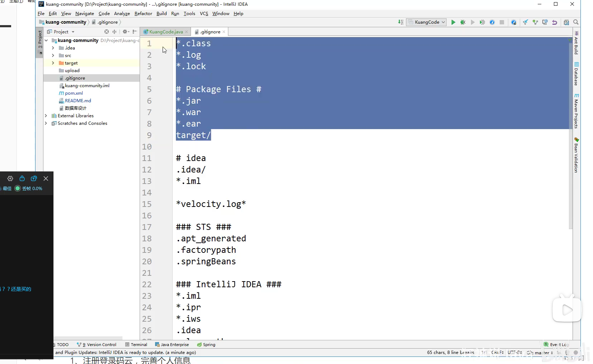Switch to KuangCode.java tab
The height and width of the screenshot is (364, 593).
tap(166, 32)
